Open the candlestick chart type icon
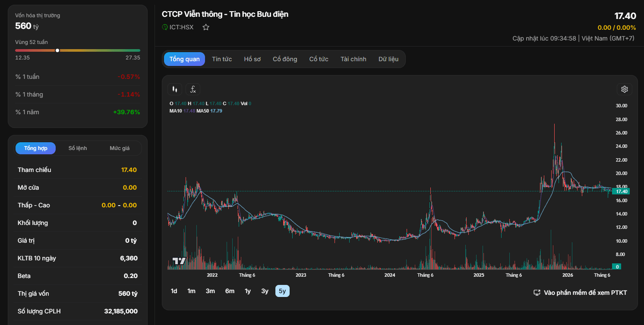 [x=175, y=89]
